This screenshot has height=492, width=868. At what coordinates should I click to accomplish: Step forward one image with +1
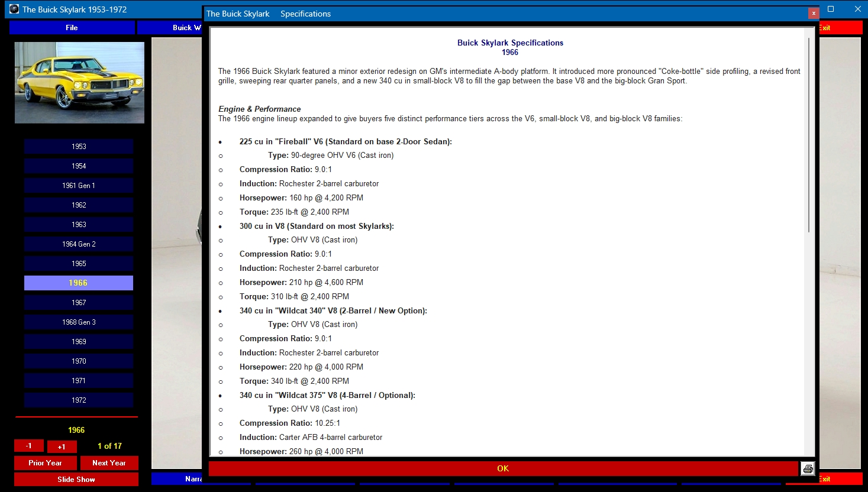(x=62, y=446)
